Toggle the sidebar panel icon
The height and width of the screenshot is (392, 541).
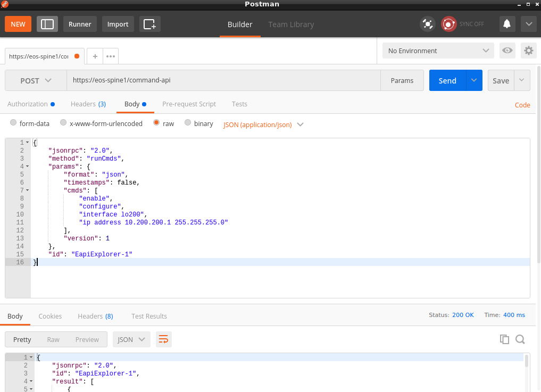pos(47,24)
